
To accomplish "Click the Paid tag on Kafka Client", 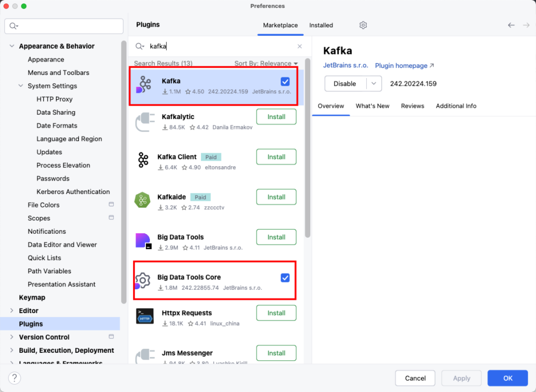I will coord(211,157).
